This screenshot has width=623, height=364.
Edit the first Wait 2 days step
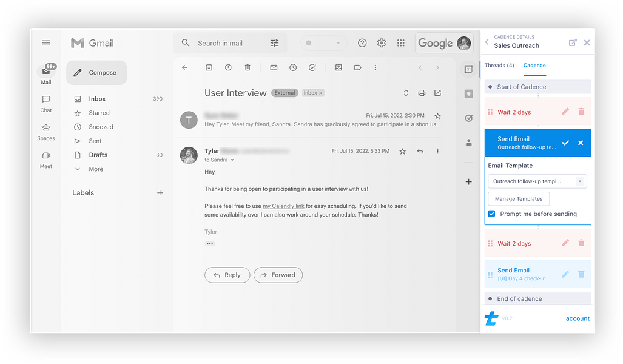click(x=565, y=112)
